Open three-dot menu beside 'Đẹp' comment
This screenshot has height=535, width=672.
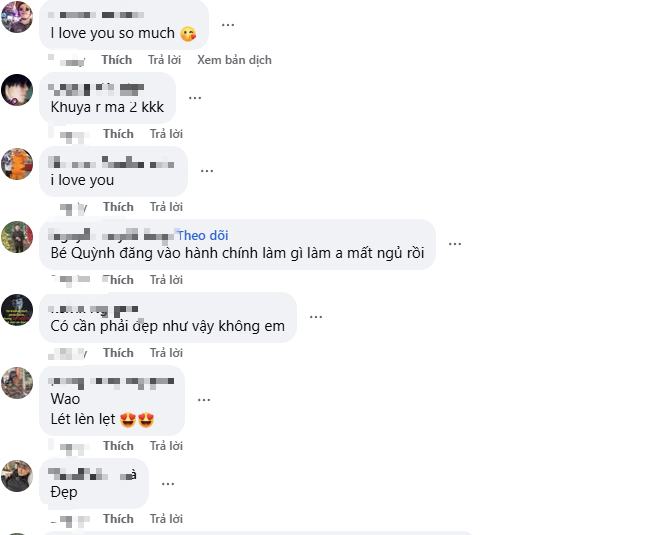pos(168,482)
